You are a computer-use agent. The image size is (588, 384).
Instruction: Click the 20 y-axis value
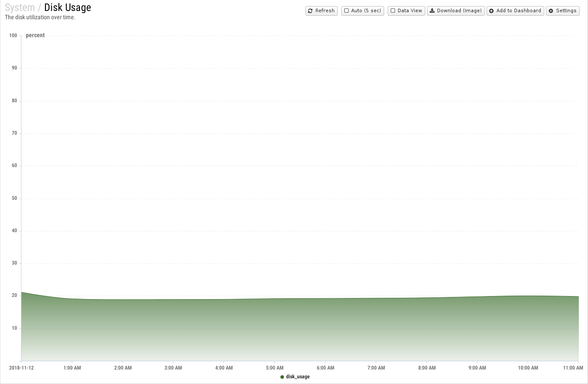(14, 296)
